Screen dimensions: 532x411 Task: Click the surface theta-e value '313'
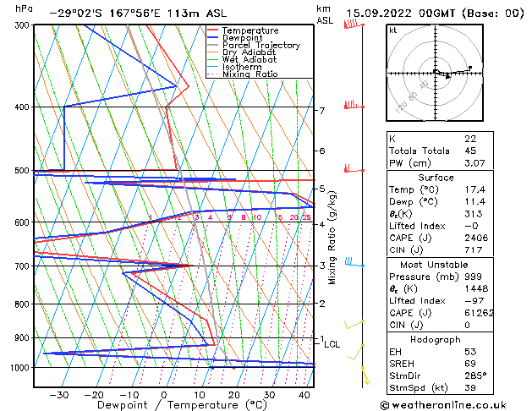474,214
